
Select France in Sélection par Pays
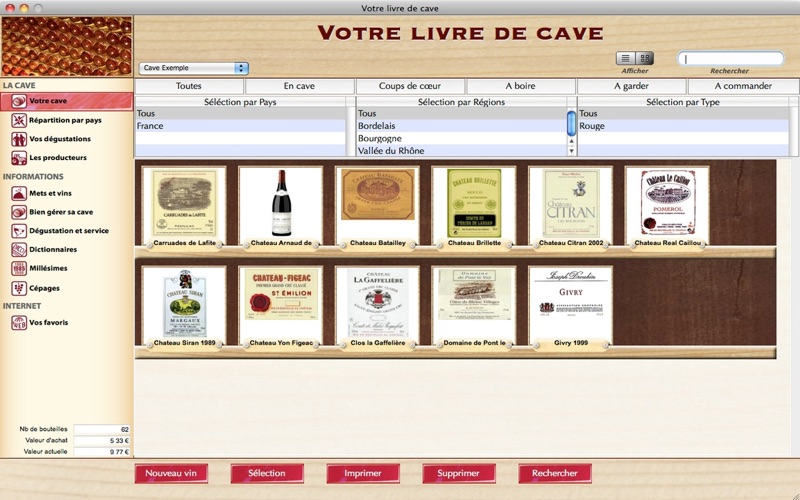tap(240, 126)
